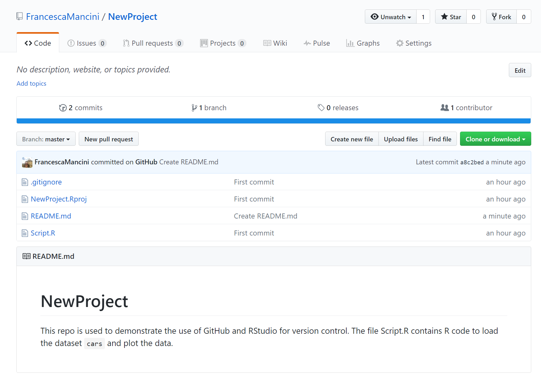Open latest commit hash a8c2bed
This screenshot has height=392, width=541.
coord(472,162)
